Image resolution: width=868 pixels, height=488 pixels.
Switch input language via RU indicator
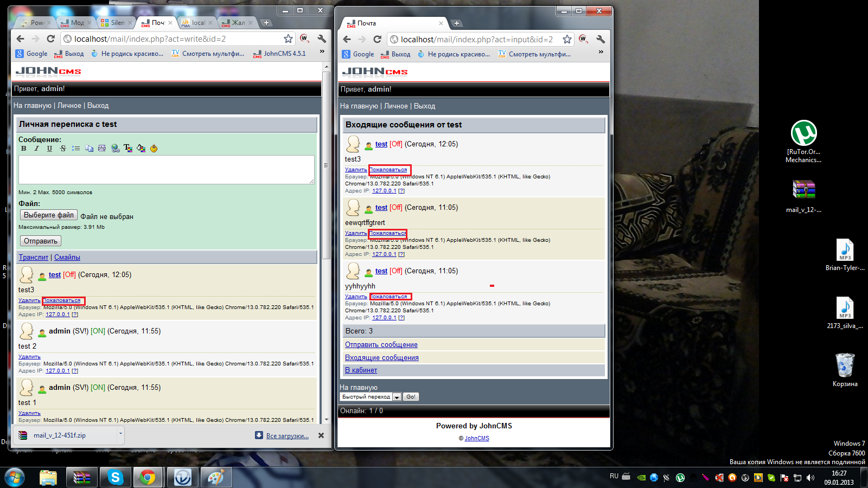(x=614, y=476)
